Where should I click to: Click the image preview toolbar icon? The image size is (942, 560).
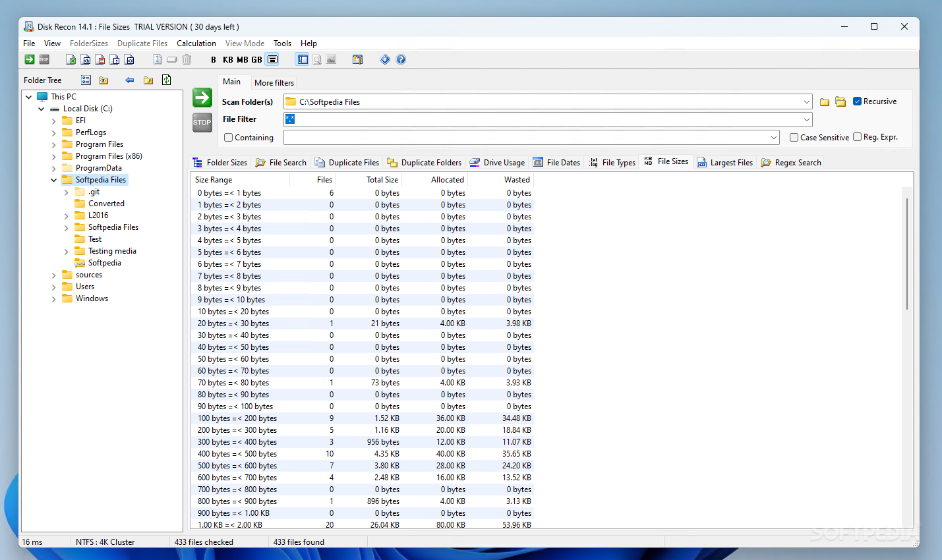click(x=331, y=59)
